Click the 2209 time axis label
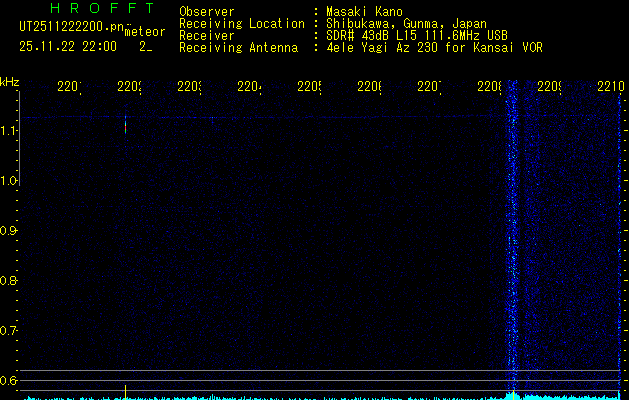Image resolution: width=629 pixels, height=400 pixels. click(549, 87)
